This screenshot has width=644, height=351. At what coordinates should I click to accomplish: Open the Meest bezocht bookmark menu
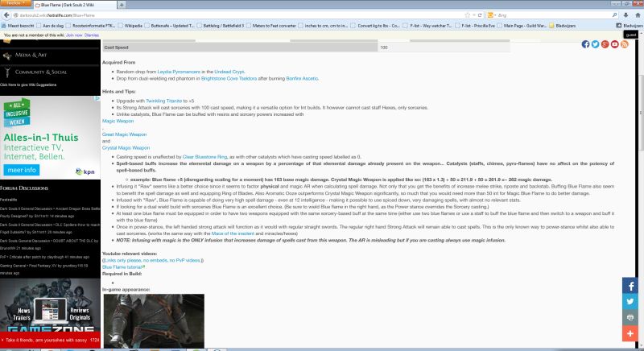click(x=18, y=26)
